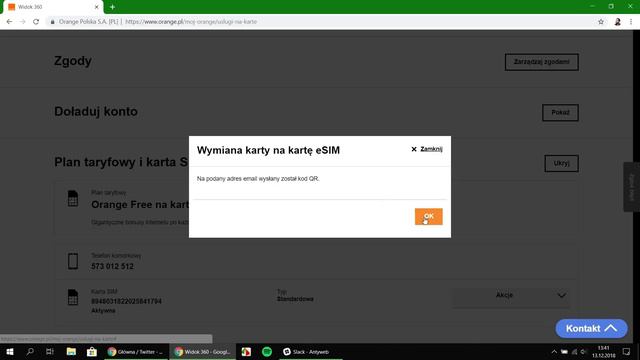The image size is (640, 360).
Task: Open Windows search from taskbar
Action: [30, 351]
